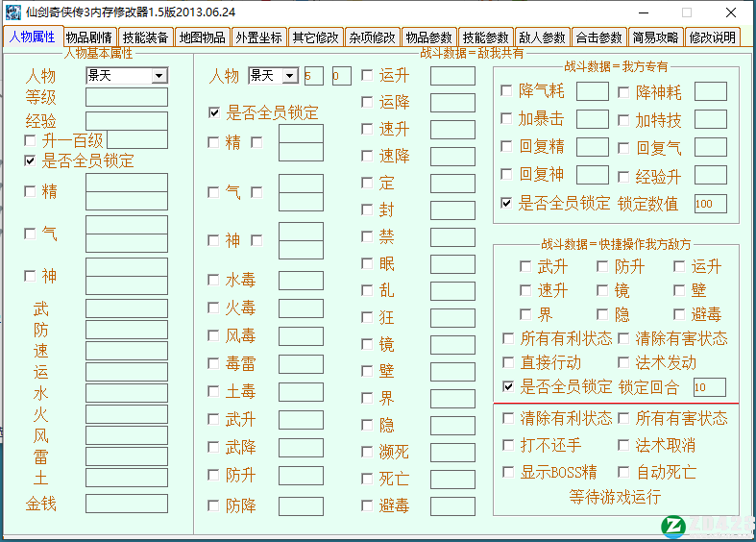Check the 法术取消 option
The image size is (756, 542).
[x=623, y=445]
